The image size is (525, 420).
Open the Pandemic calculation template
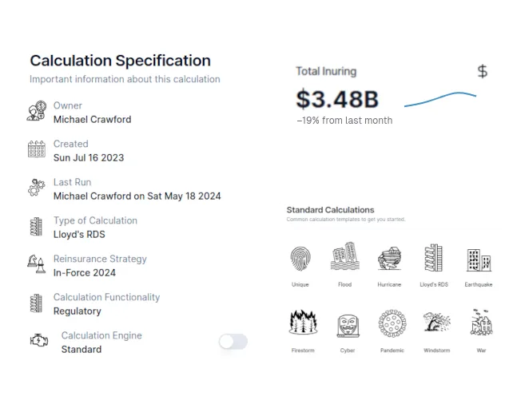(392, 324)
